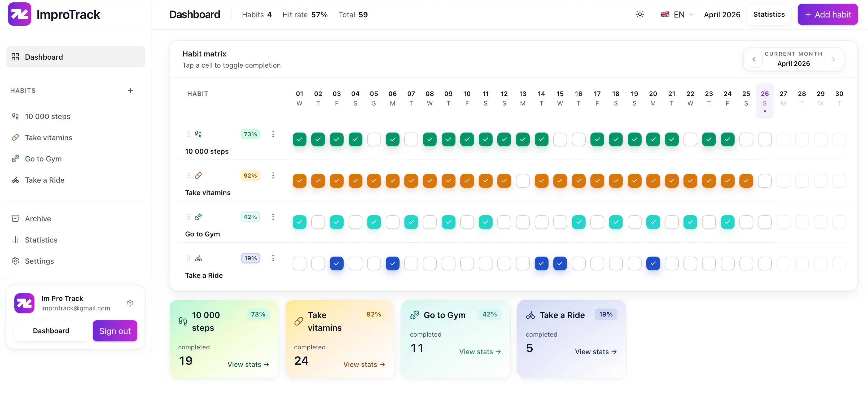Uncheck Go to Gym on day 16
868x396 pixels.
click(x=578, y=222)
